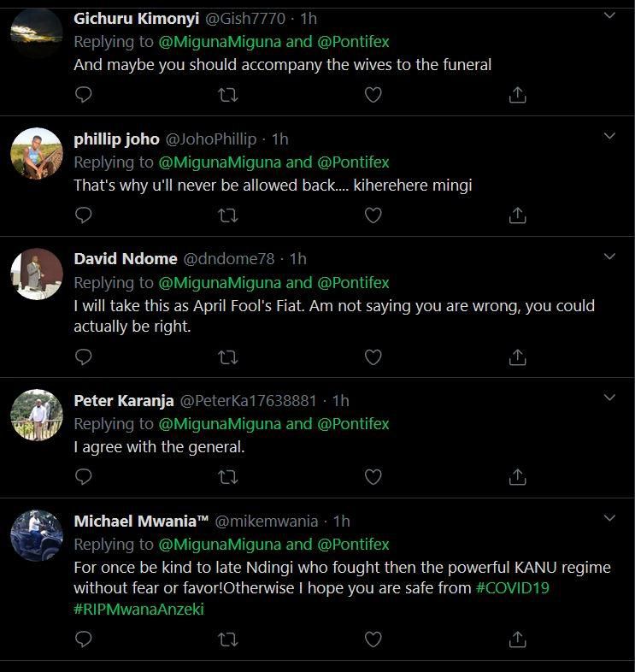Retweet Michael Mwania's tweet
The width and height of the screenshot is (635, 672).
(x=227, y=639)
